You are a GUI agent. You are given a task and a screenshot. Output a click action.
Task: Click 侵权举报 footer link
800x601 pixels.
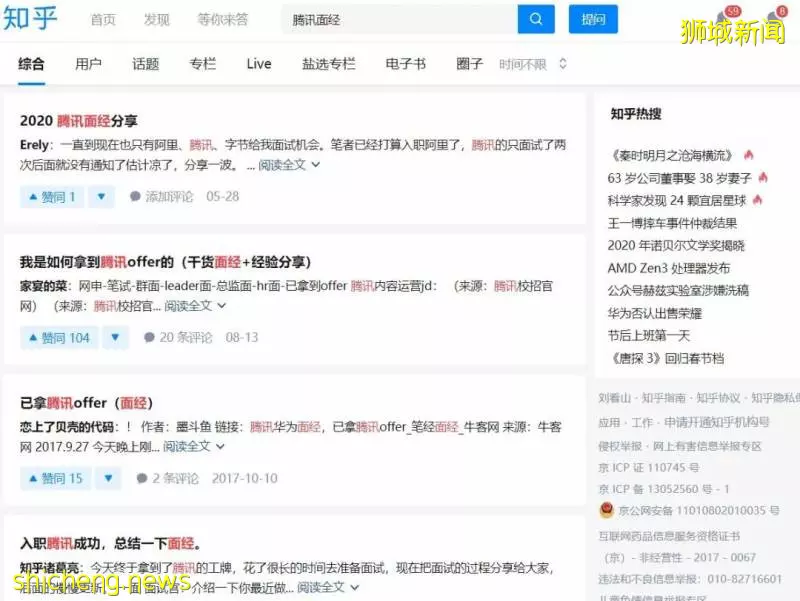[x=620, y=446]
